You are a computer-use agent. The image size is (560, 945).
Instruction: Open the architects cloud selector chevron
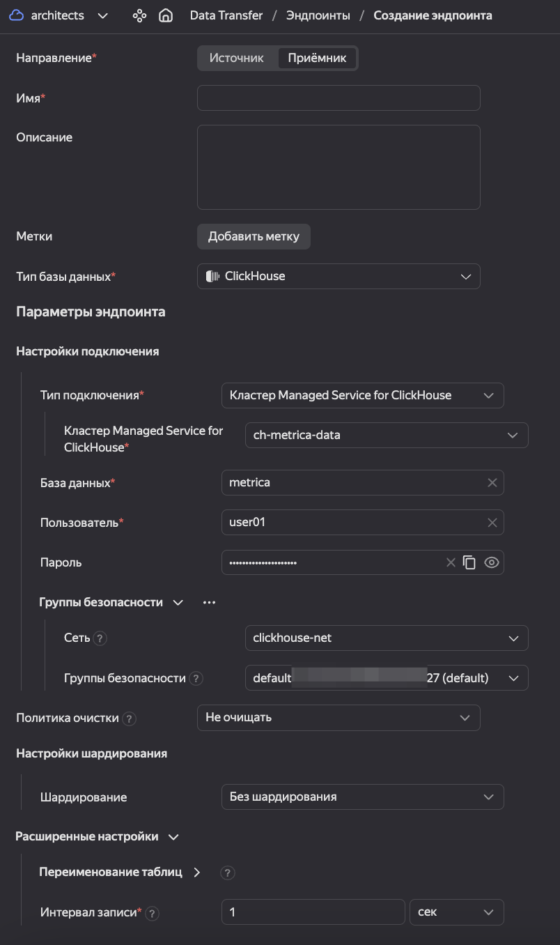pyautogui.click(x=103, y=15)
